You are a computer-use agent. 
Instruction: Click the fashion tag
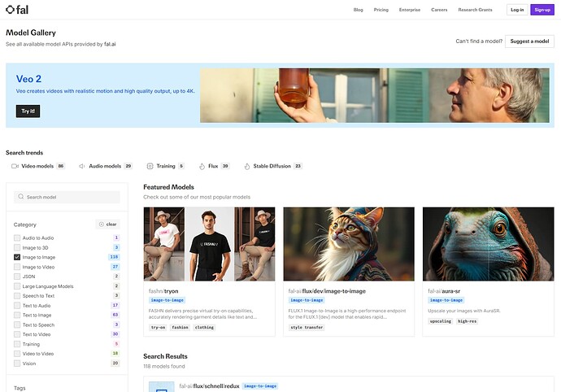tap(180, 327)
